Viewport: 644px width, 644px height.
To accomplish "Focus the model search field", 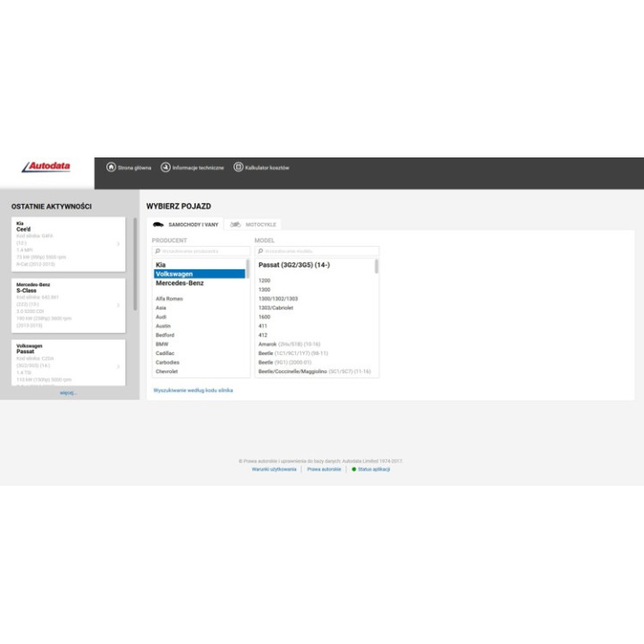I will 317,251.
